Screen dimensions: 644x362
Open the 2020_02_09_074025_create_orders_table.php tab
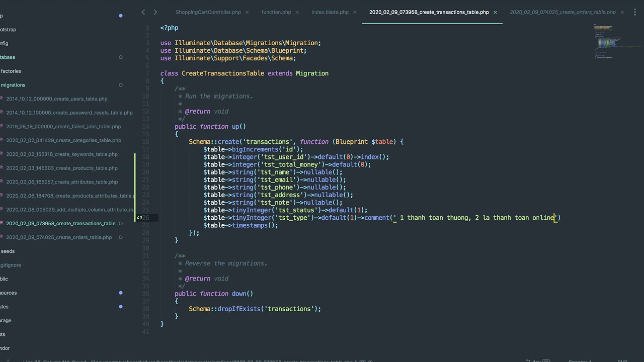(x=563, y=12)
